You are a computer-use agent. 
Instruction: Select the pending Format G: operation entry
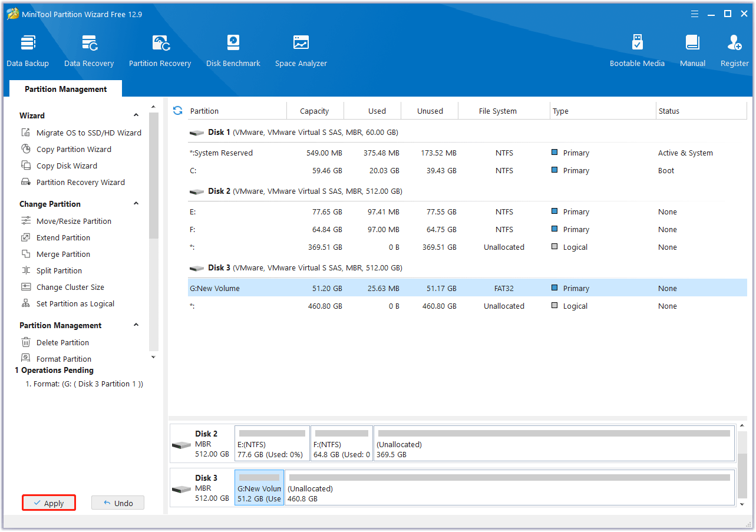pos(84,384)
